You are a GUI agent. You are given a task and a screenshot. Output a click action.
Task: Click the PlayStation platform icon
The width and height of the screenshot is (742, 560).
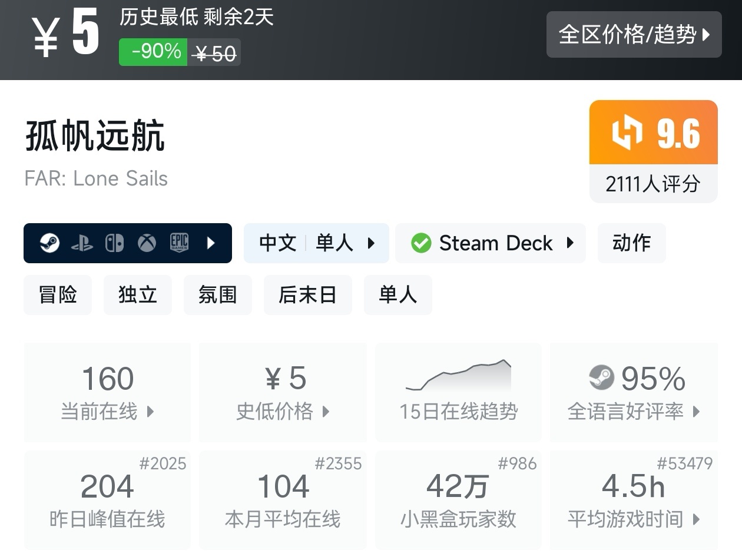point(82,243)
